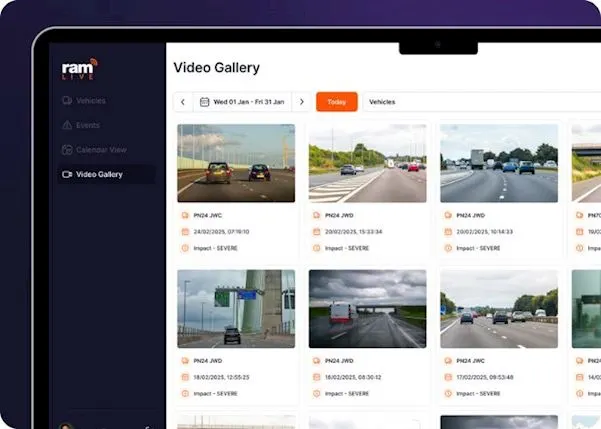
Task: Click calendar icon beside 24/02/2025, 07:19:10
Action: coord(185,232)
